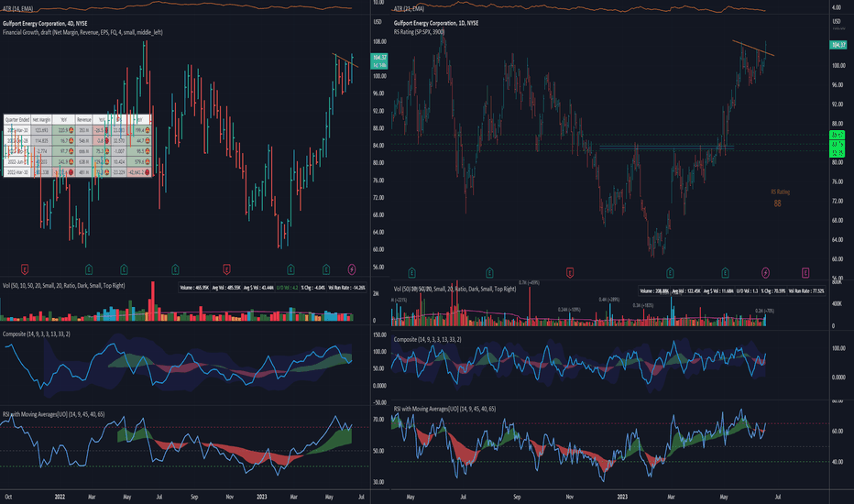Click the 'Volume : 465.95K' stat
The width and height of the screenshot is (854, 504).
pos(194,288)
